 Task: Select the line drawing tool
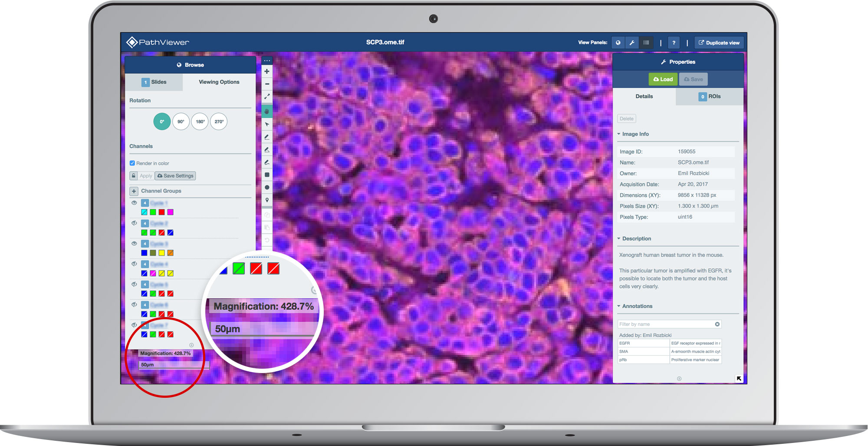[267, 137]
